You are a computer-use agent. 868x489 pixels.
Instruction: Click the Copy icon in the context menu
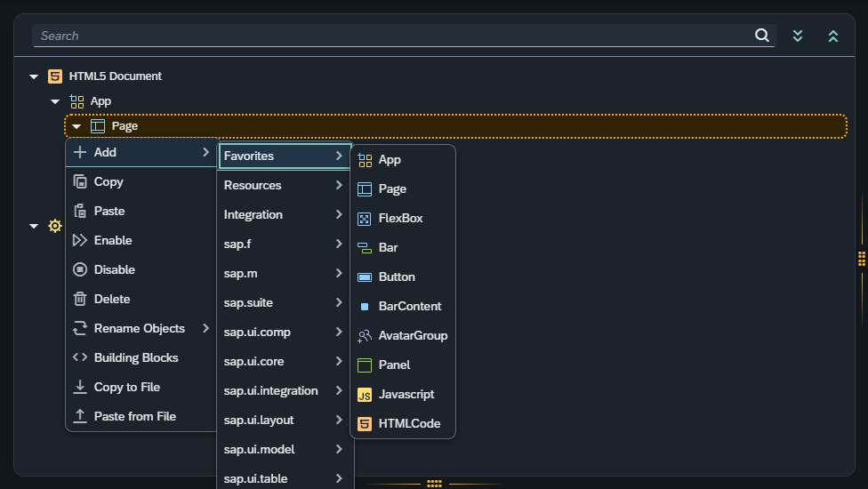pos(80,181)
